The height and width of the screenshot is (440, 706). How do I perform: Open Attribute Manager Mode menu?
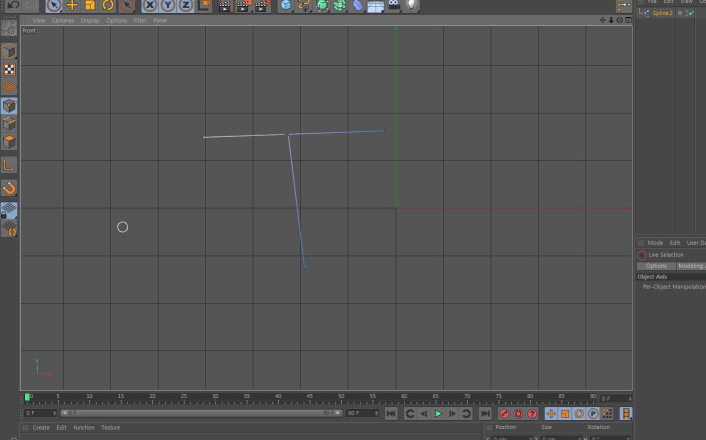[x=655, y=243]
